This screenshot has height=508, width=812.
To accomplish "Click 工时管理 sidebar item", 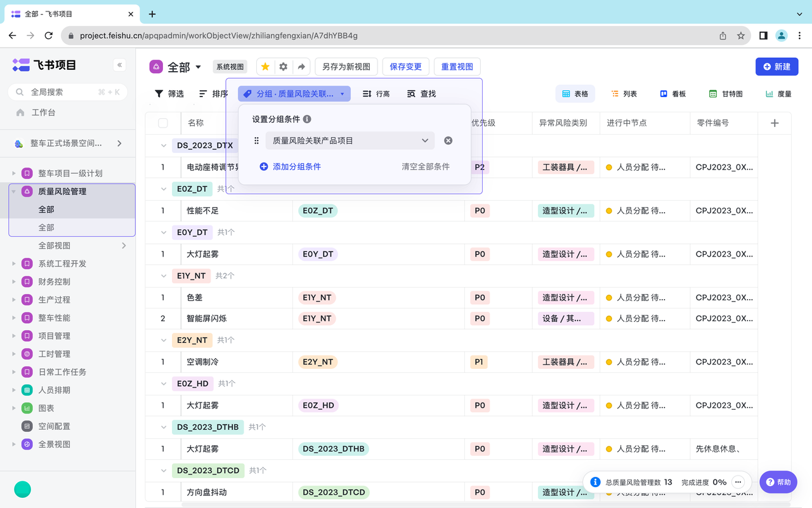I will 54,354.
